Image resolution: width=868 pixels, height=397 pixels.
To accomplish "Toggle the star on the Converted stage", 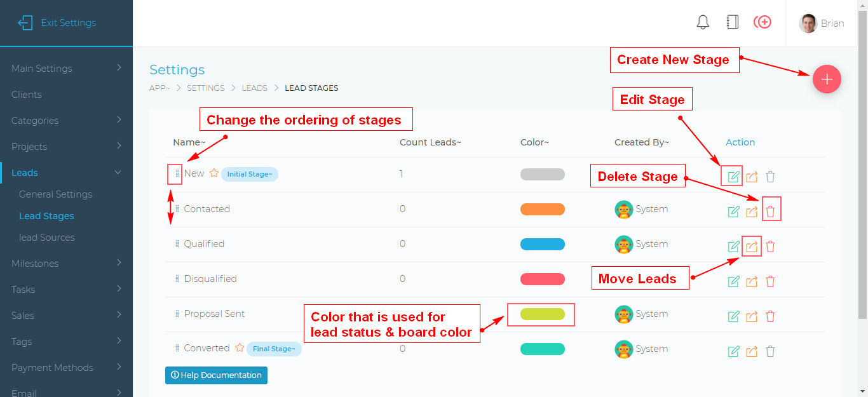I will pos(240,348).
